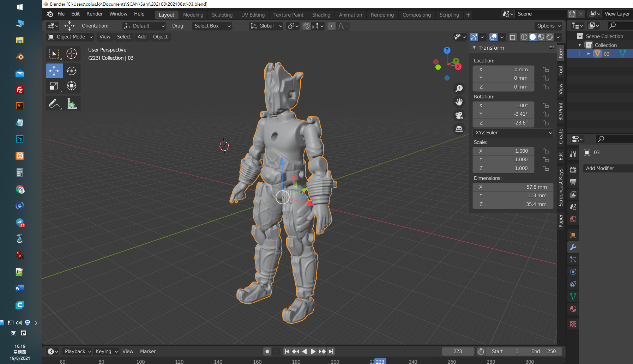
Task: Open the Modifier properties wrench tab
Action: [x=573, y=247]
